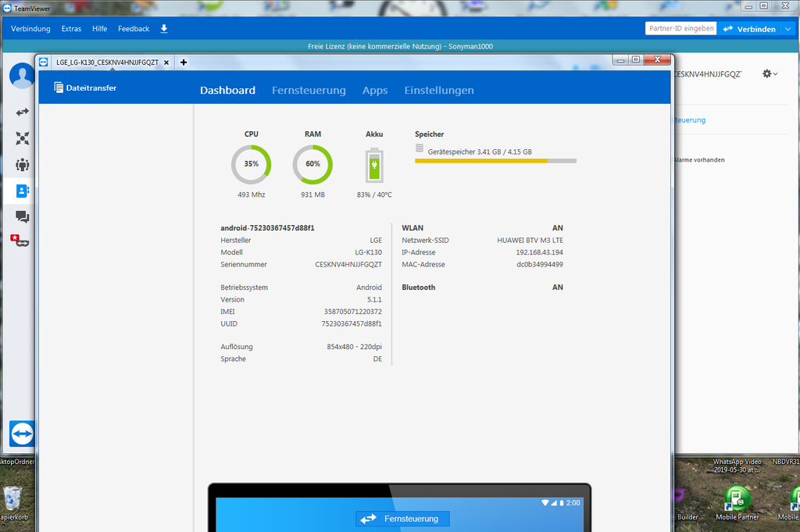The width and height of the screenshot is (800, 532).
Task: Open the Extras menu
Action: [x=71, y=29]
